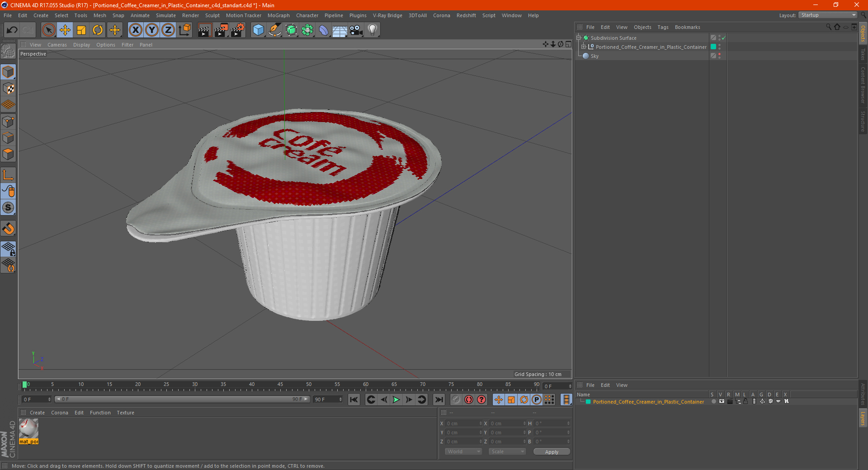Toggle layer Solo for Portioned_Coffee_Creamer layer
The height and width of the screenshot is (470, 868).
pyautogui.click(x=713, y=401)
